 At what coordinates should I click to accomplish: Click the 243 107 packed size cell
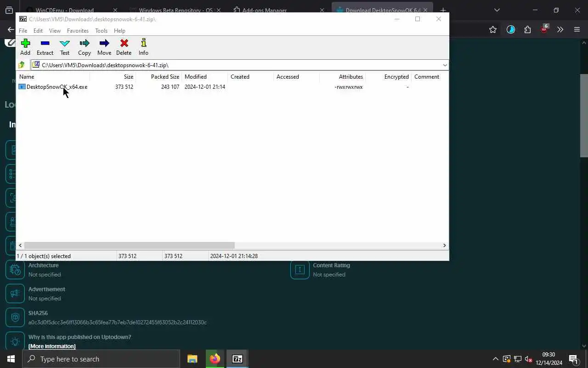point(170,87)
